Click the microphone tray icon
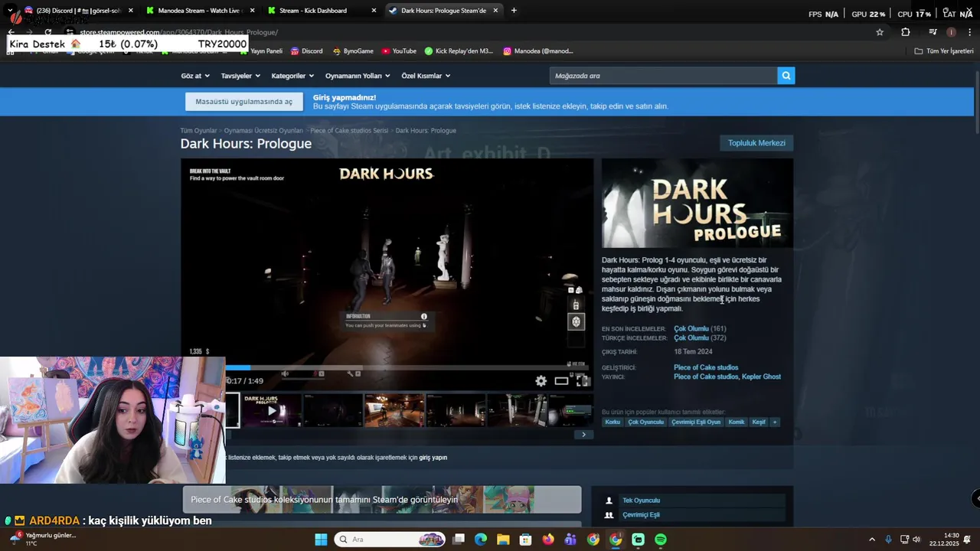980x551 pixels. pyautogui.click(x=888, y=540)
